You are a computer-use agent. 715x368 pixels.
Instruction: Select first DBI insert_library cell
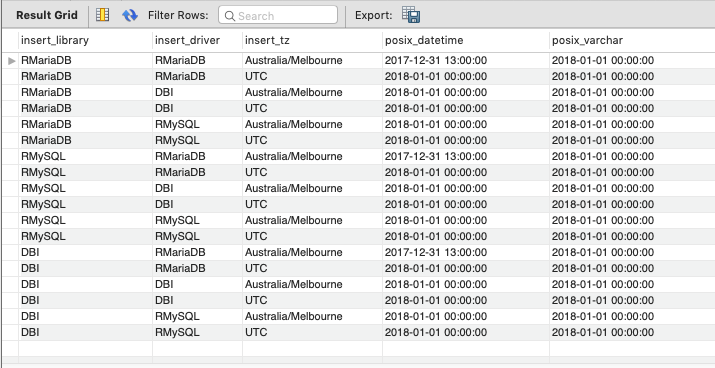85,252
